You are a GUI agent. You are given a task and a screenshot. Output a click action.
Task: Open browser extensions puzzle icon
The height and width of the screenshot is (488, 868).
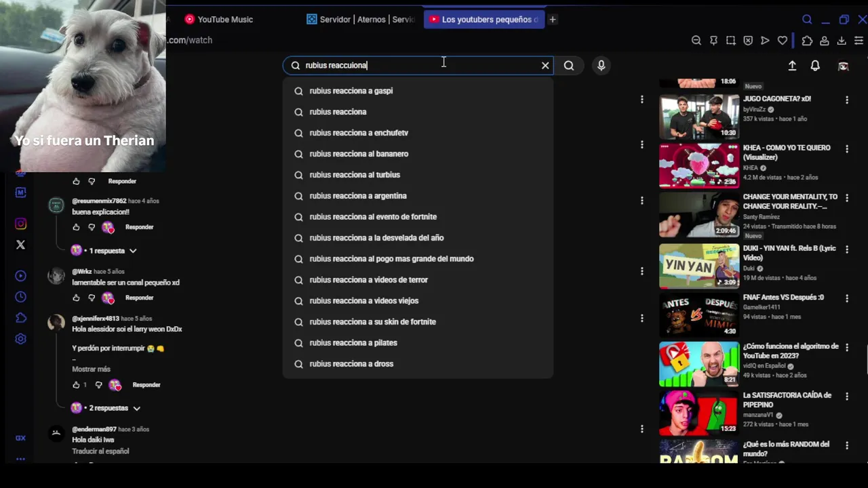click(x=807, y=41)
